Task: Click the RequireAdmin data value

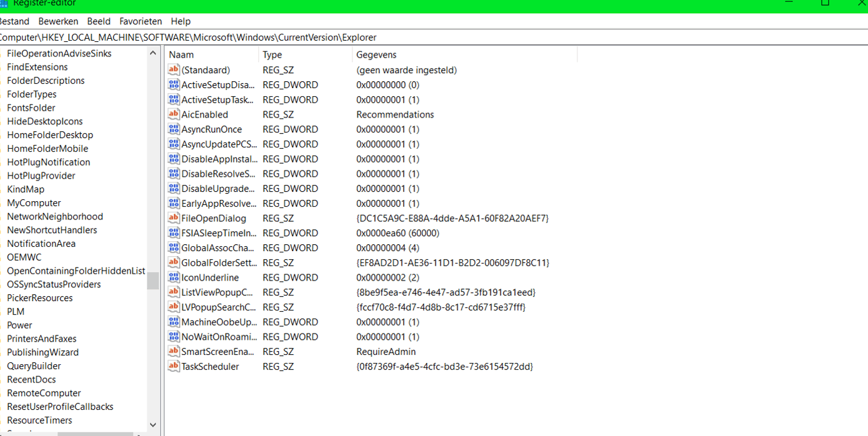Action: click(x=386, y=352)
